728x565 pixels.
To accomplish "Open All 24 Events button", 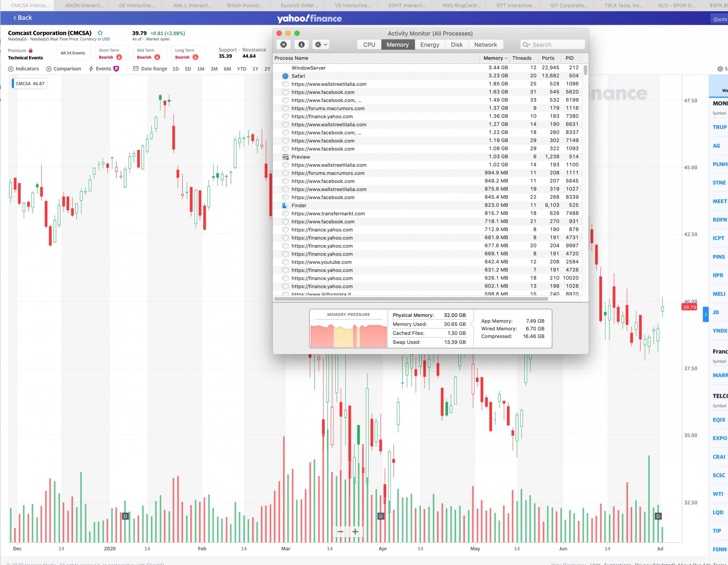I will [73, 53].
